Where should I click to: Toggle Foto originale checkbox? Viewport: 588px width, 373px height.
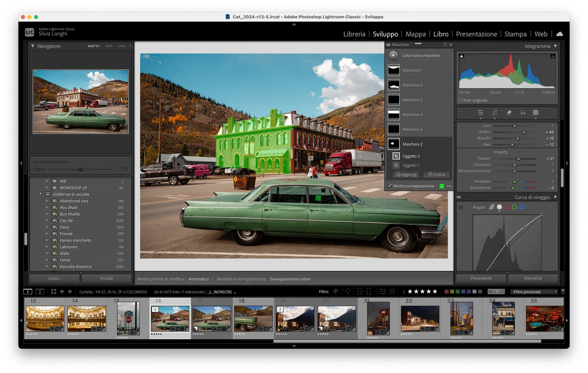click(x=461, y=100)
